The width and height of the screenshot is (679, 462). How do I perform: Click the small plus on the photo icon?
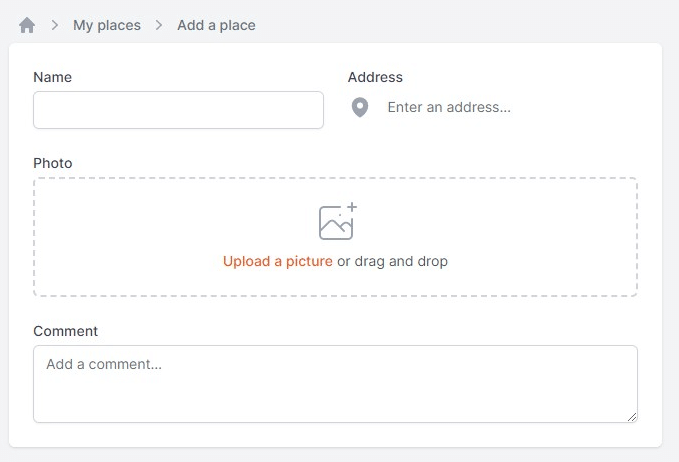pos(352,207)
